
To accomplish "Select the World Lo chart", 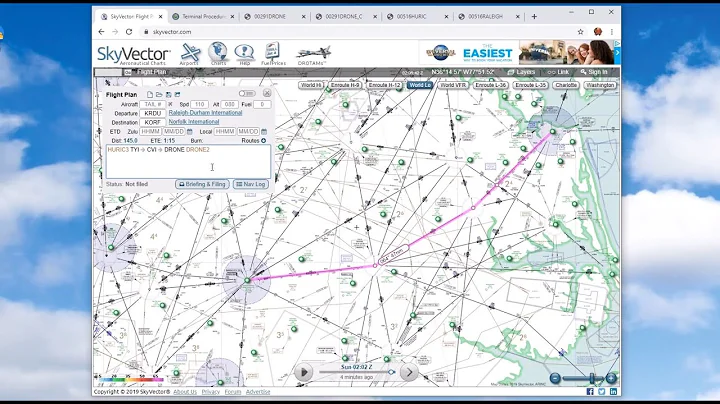I will point(420,85).
